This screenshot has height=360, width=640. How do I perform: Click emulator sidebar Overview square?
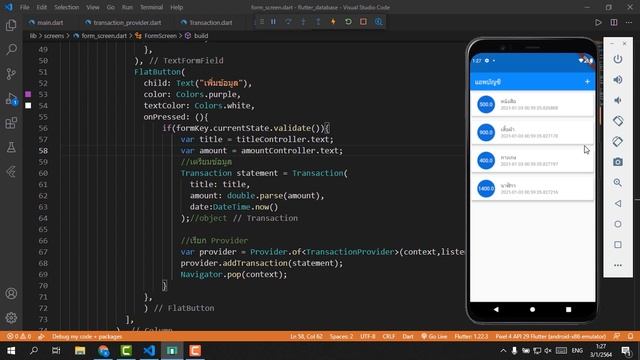(618, 244)
